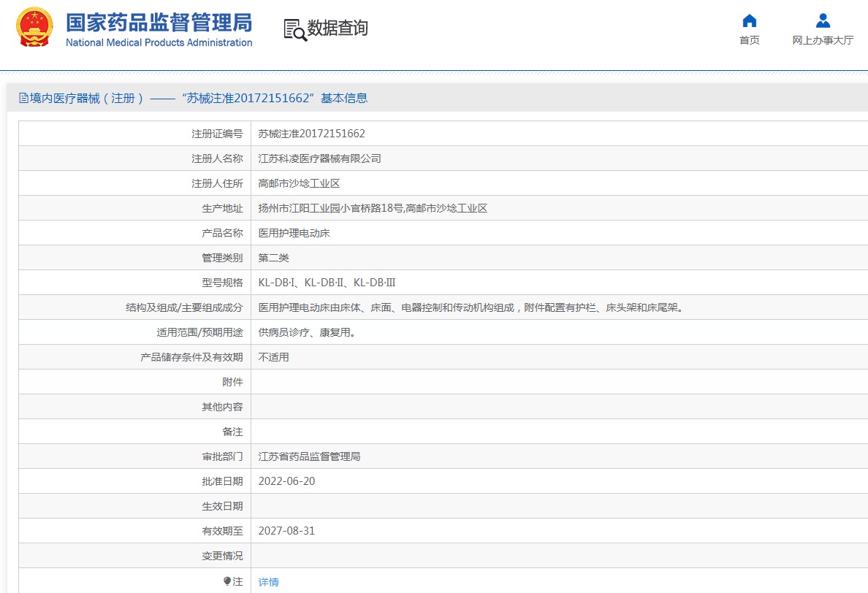Click the 注册人住所 label

[x=217, y=183]
